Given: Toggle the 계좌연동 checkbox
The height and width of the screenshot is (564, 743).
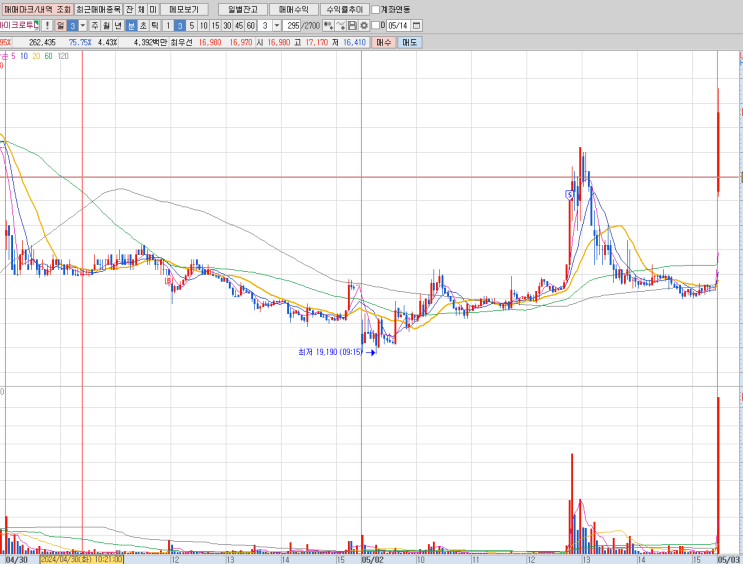Looking at the screenshot, I should point(376,9).
